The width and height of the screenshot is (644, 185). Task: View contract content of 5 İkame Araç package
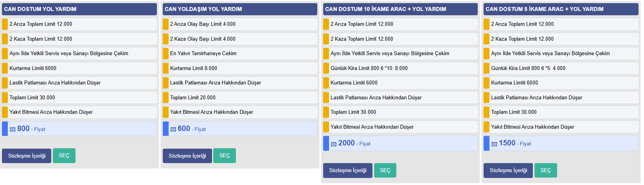pos(508,171)
